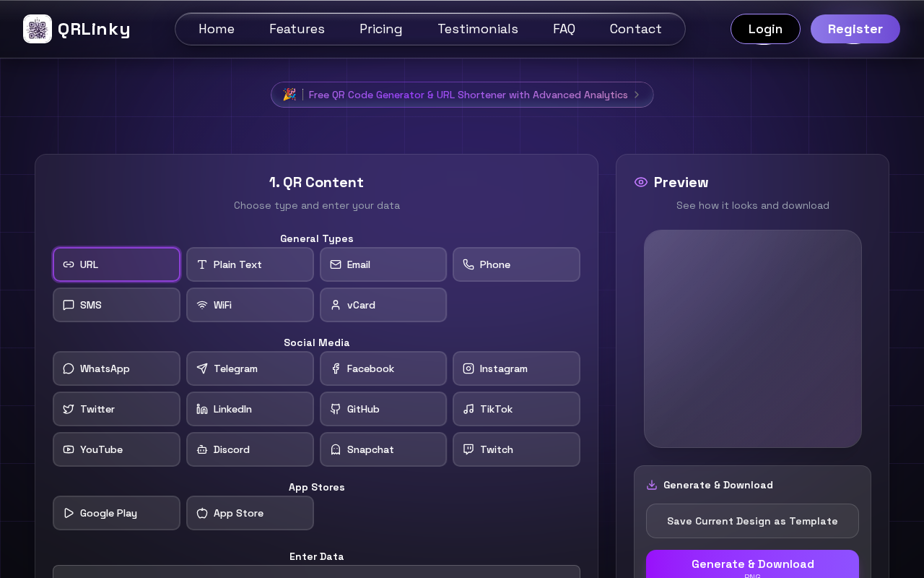Viewport: 924px width, 578px height.
Task: Click the QRLinky logo icon
Action: (38, 29)
